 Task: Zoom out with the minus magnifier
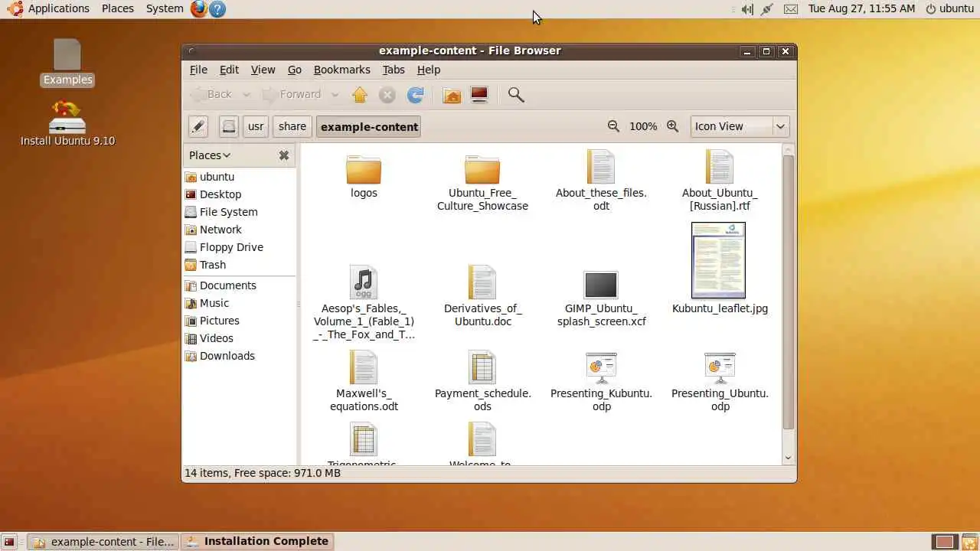(x=613, y=126)
